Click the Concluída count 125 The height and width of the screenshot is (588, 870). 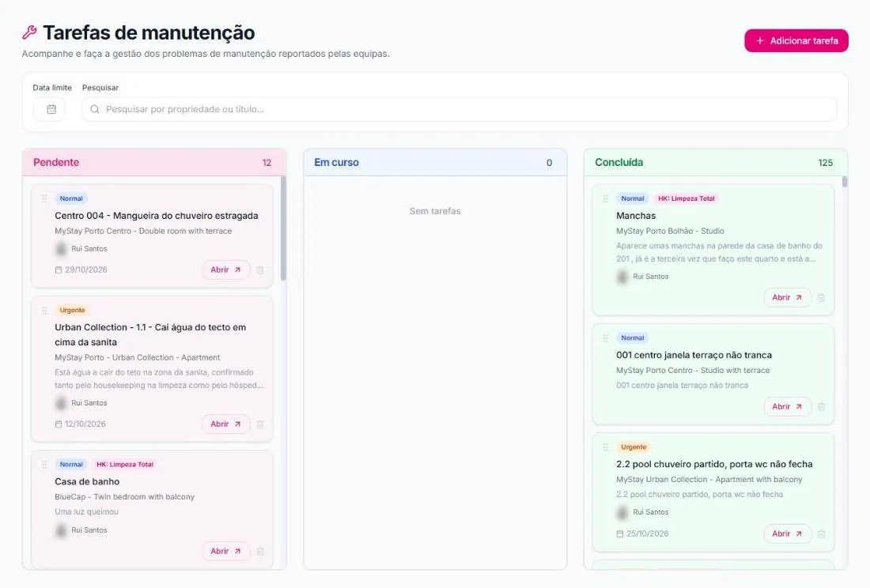[826, 163]
